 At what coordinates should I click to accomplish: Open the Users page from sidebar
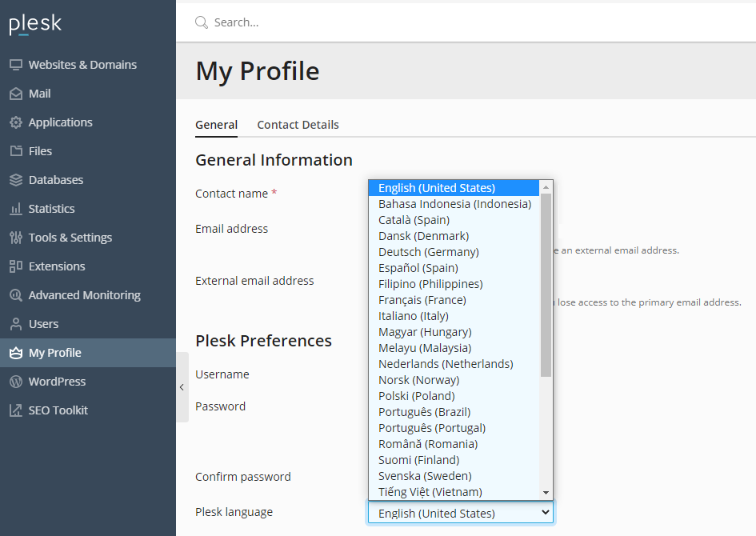43,324
